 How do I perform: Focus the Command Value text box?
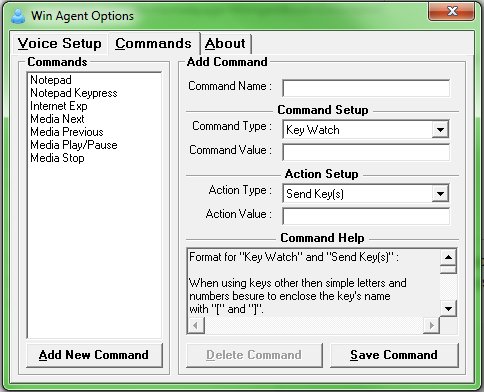pos(366,152)
